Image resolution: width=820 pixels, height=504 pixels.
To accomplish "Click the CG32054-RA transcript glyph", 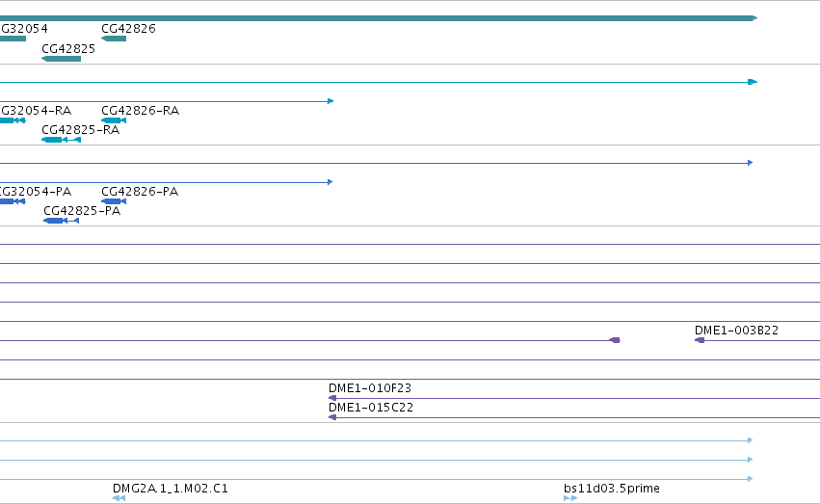I will pos(13,120).
